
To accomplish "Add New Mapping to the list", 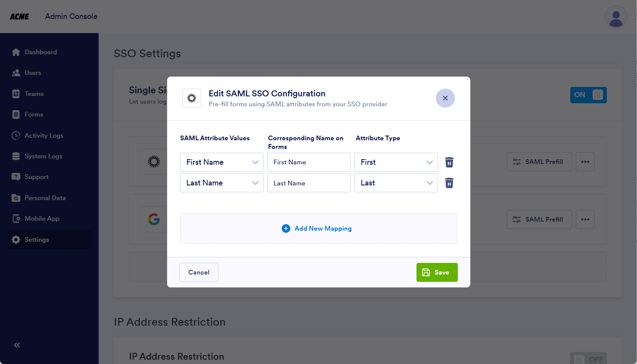I will 318,228.
